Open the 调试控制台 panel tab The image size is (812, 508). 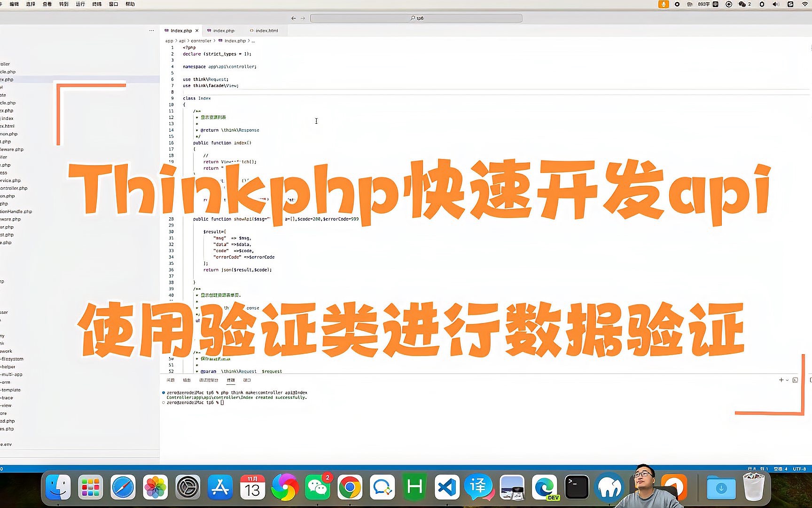click(x=209, y=380)
